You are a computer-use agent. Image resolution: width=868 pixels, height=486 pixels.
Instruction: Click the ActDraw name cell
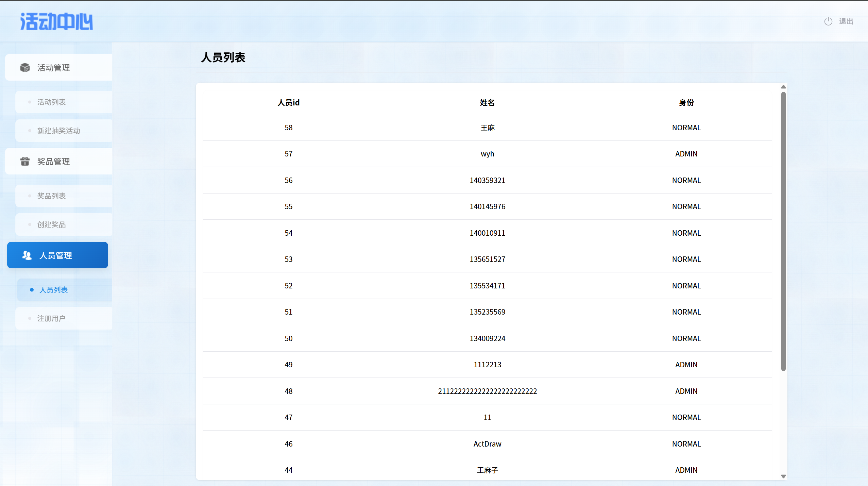(487, 444)
